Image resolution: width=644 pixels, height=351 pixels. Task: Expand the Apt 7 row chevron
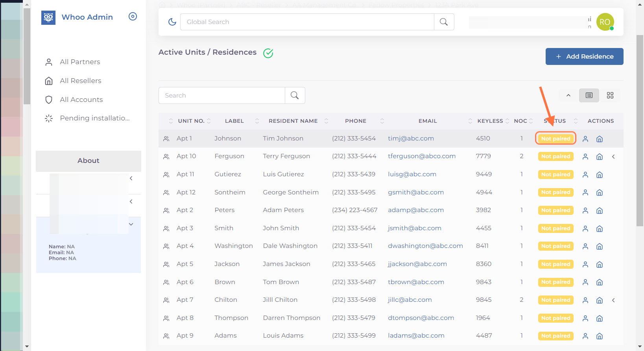click(x=613, y=300)
